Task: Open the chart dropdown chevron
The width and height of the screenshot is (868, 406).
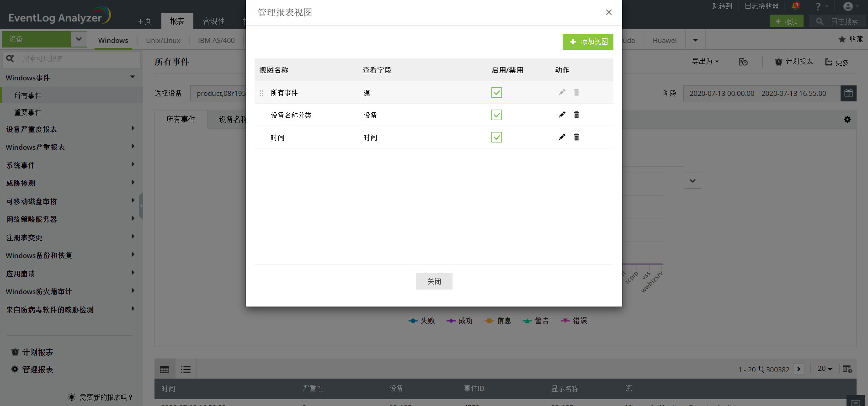Action: click(692, 181)
